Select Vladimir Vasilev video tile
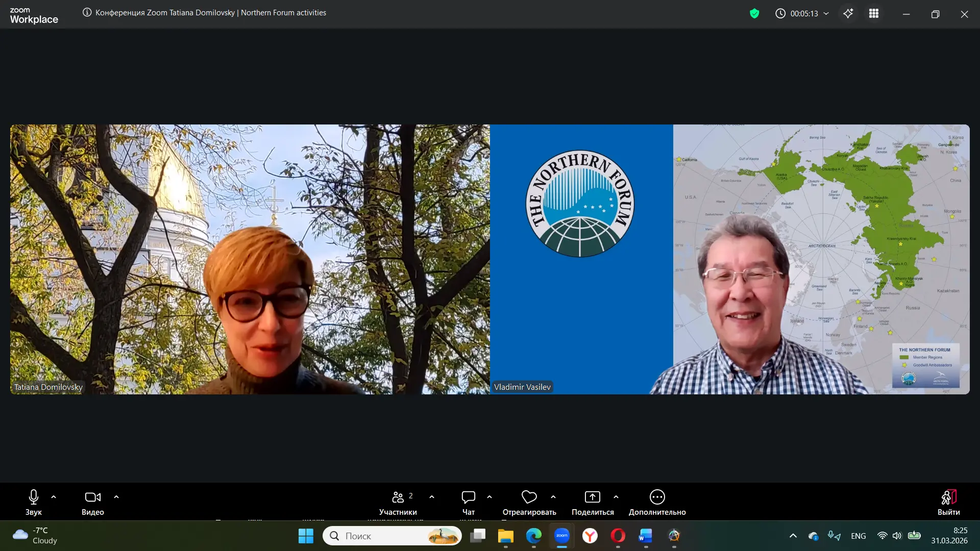980x551 pixels. 729,259
